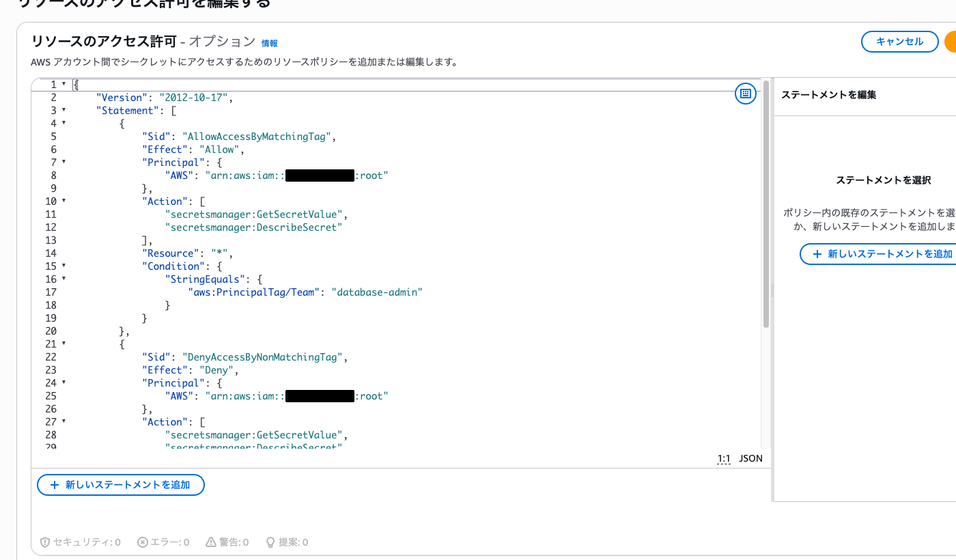Open the 情報 info link

270,44
